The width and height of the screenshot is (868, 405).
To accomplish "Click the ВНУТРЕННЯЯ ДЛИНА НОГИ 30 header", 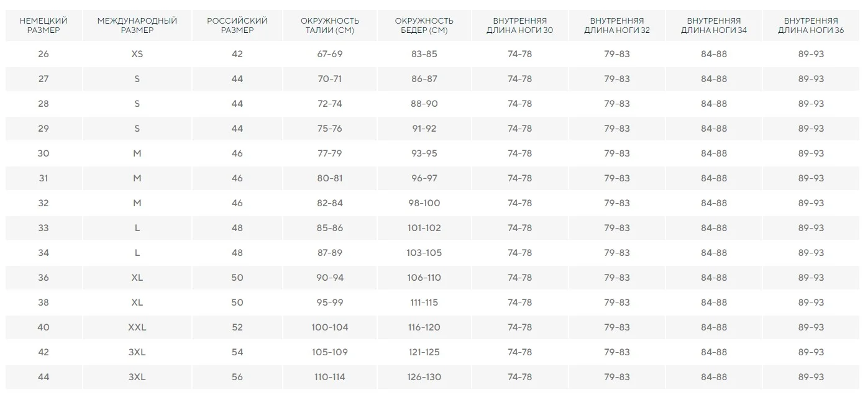I will point(520,25).
